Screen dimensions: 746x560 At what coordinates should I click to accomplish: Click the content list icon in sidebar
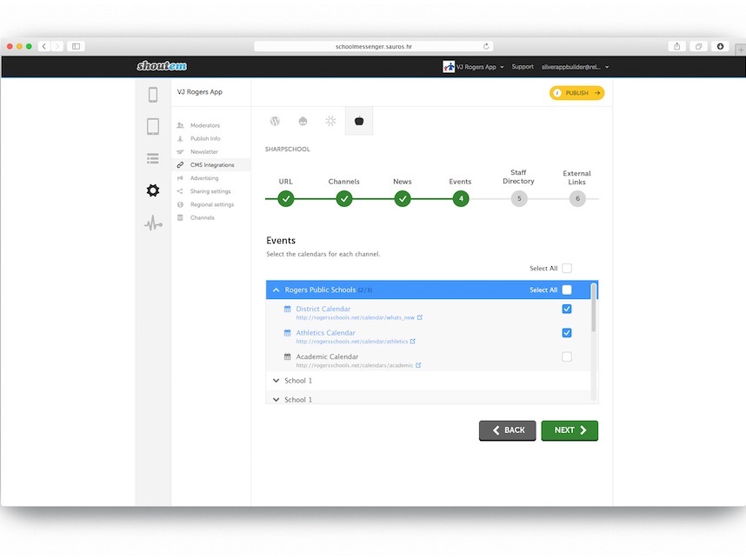(153, 158)
